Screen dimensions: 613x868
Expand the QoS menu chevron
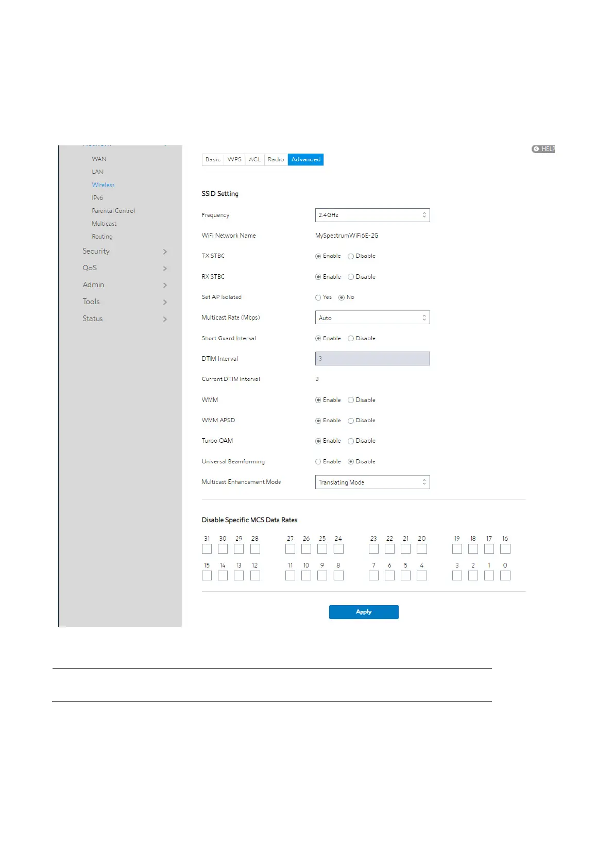click(x=165, y=269)
